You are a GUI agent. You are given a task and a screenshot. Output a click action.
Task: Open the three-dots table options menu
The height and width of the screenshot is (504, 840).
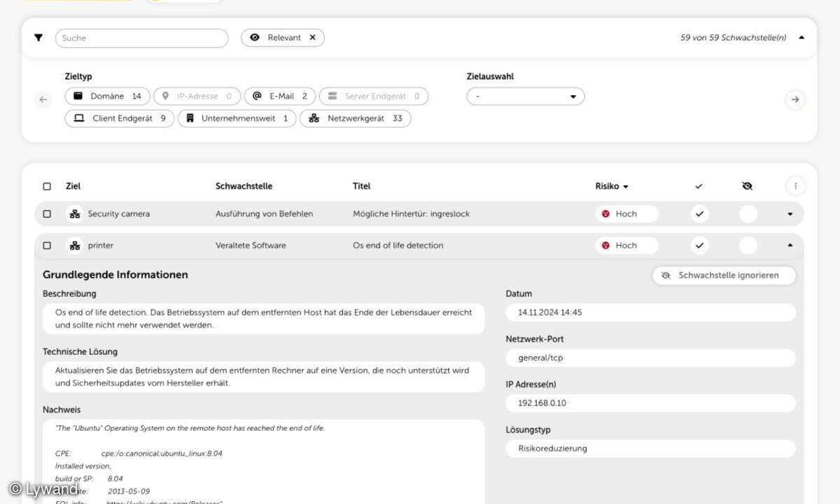click(x=794, y=186)
